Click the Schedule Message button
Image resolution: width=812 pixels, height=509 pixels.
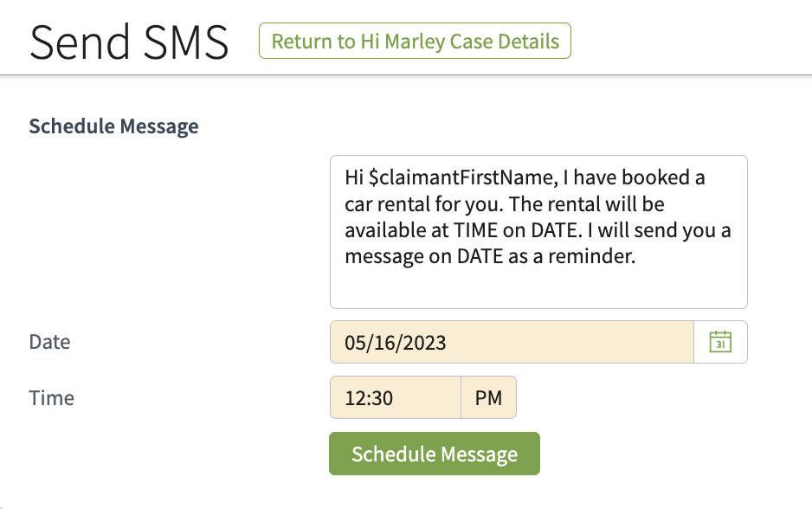pyautogui.click(x=434, y=453)
